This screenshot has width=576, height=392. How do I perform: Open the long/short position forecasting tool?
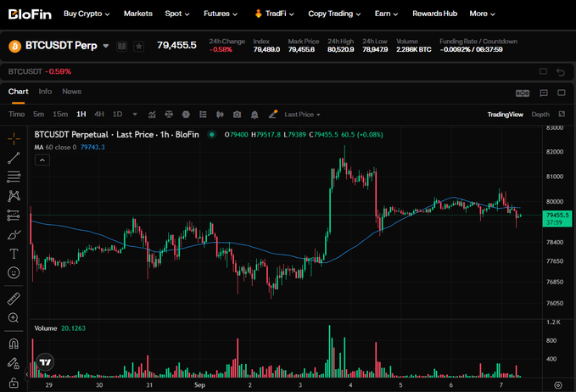(x=14, y=216)
